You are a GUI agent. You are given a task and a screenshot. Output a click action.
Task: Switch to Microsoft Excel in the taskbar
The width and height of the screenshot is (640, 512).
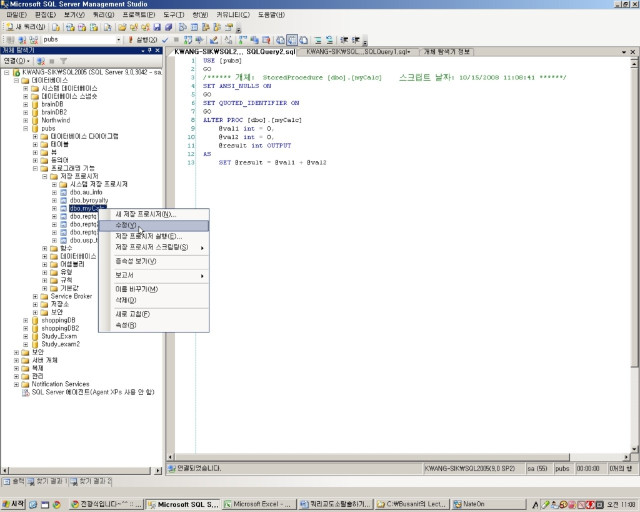(x=259, y=505)
